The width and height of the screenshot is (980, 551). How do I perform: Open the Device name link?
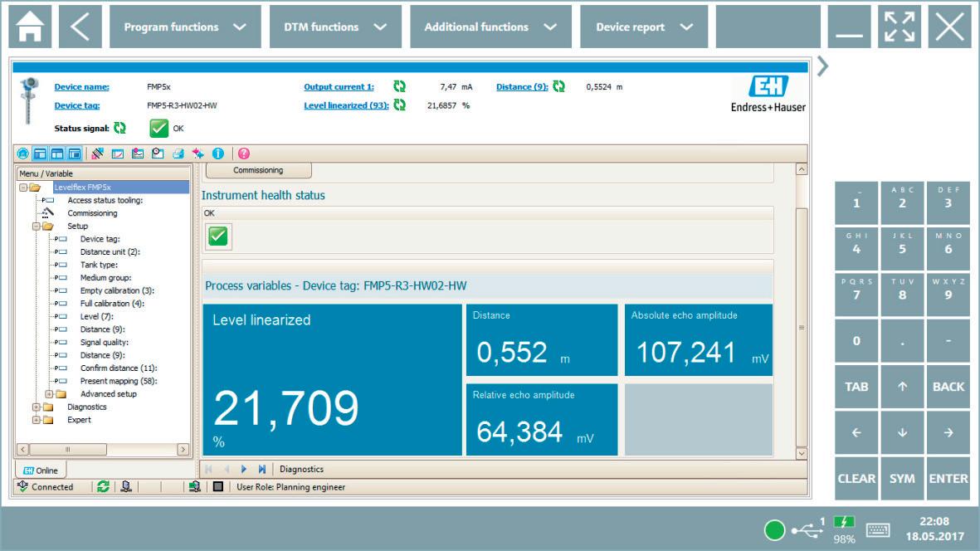(81, 87)
